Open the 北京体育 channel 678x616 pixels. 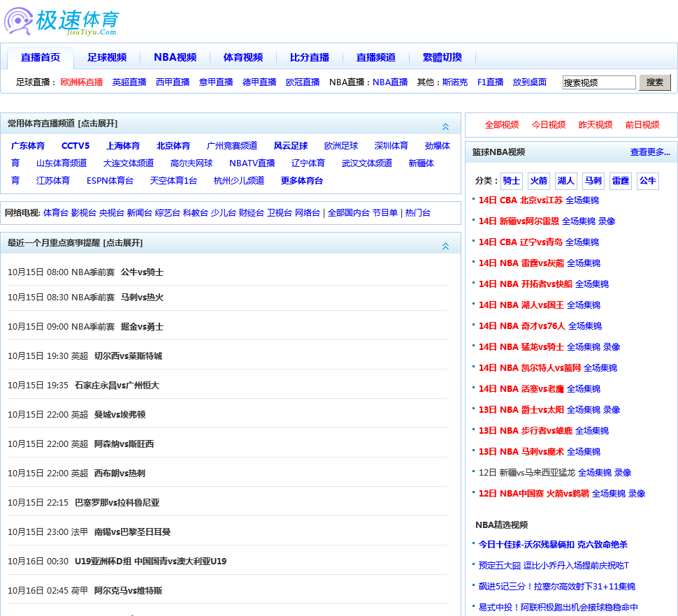(173, 145)
